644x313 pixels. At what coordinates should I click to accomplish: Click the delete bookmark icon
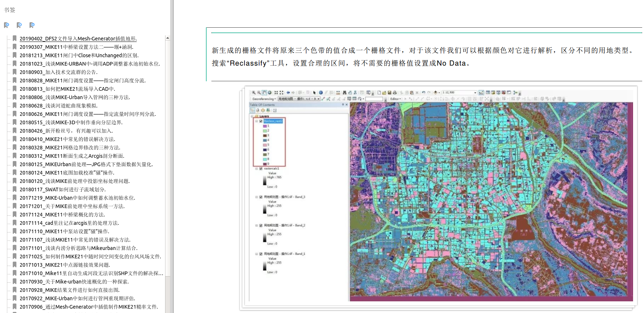pos(19,25)
